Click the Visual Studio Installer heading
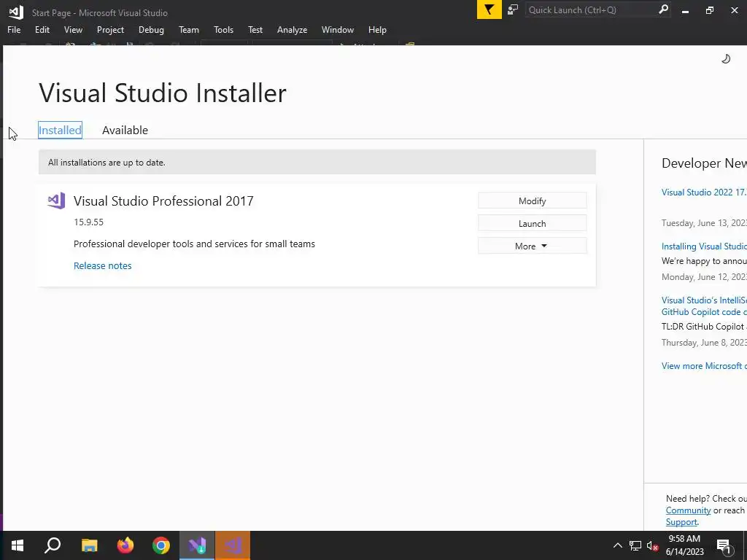The height and width of the screenshot is (560, 747). click(x=163, y=93)
